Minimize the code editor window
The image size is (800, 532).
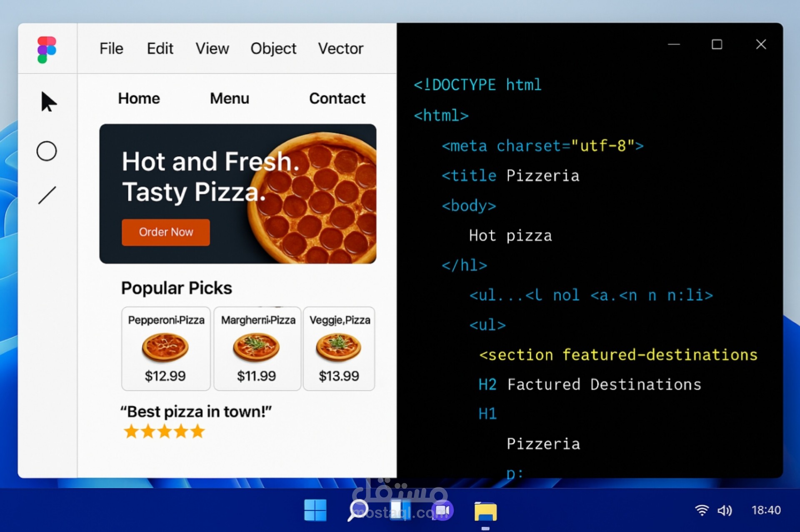[674, 44]
